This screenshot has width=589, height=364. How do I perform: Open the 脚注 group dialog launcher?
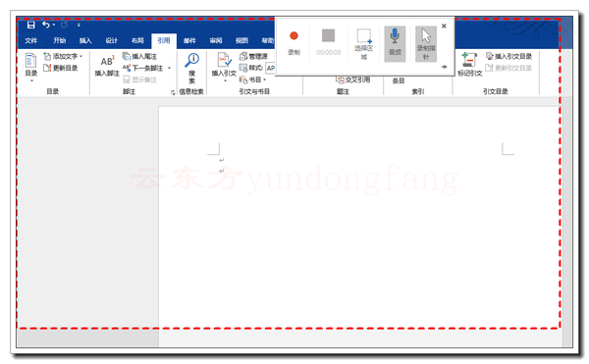tap(173, 92)
